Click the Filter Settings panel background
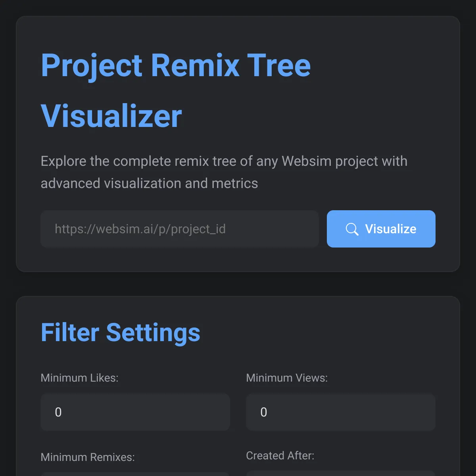476x476 pixels. [x=238, y=357]
